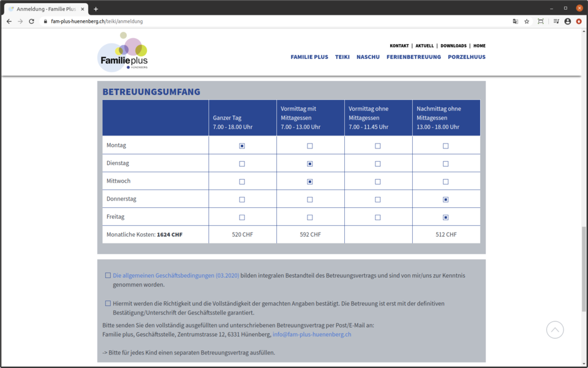Check Donnerstag Vormittag mit Mittagessen box
This screenshot has width=588, height=368.
coord(310,199)
